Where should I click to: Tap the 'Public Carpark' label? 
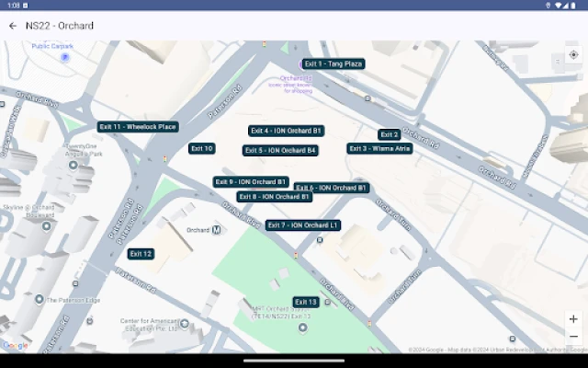(x=52, y=46)
